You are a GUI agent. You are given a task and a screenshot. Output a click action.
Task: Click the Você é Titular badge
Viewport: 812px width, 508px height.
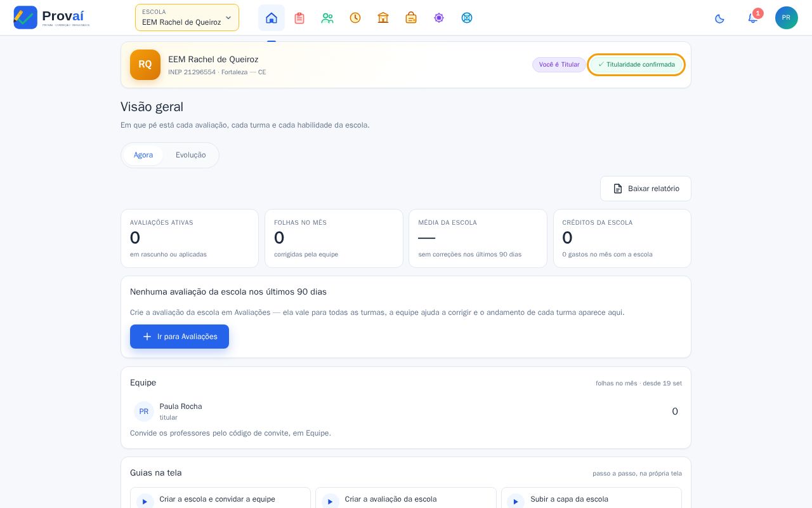[559, 65]
